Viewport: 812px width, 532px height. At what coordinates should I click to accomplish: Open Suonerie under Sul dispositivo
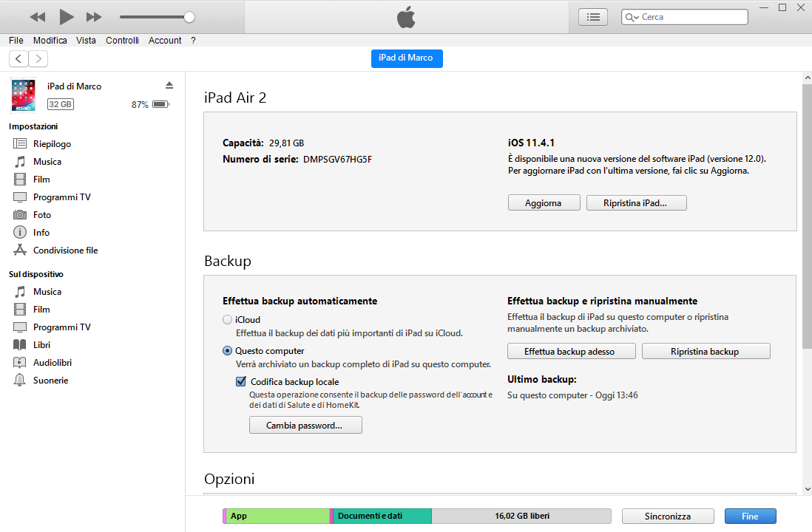(50, 381)
